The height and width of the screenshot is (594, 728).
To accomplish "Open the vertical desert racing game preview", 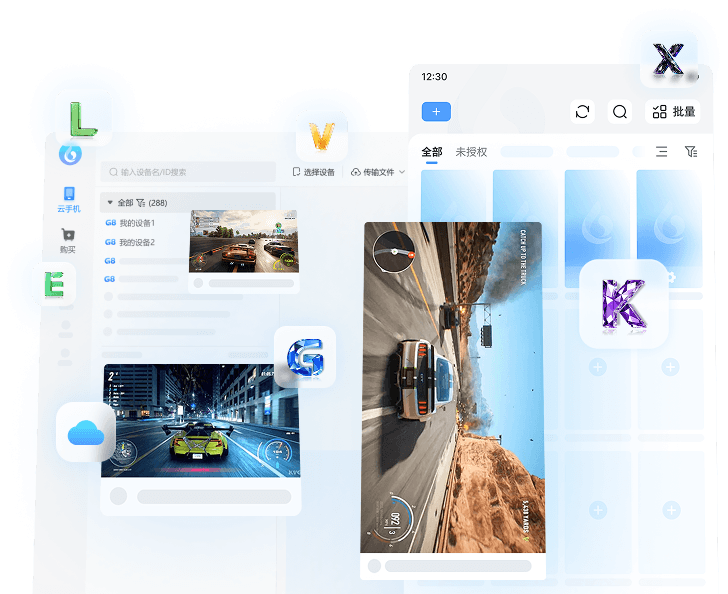I will (453, 387).
